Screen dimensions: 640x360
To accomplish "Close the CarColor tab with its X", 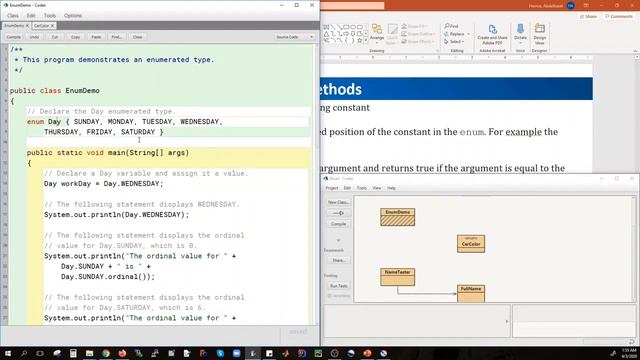I will [53, 26].
